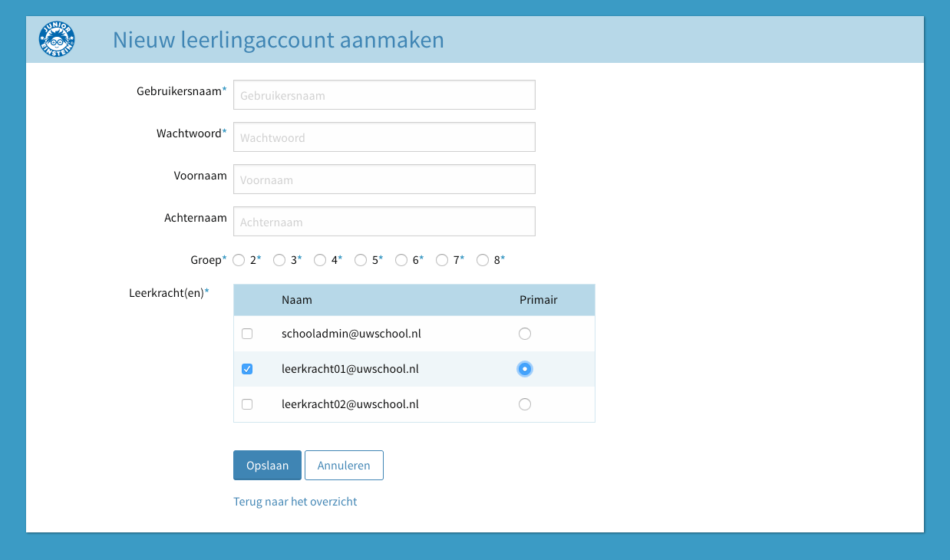Set schooladmin@uwschool.nl as Primair teacher
950x560 pixels.
tap(525, 334)
